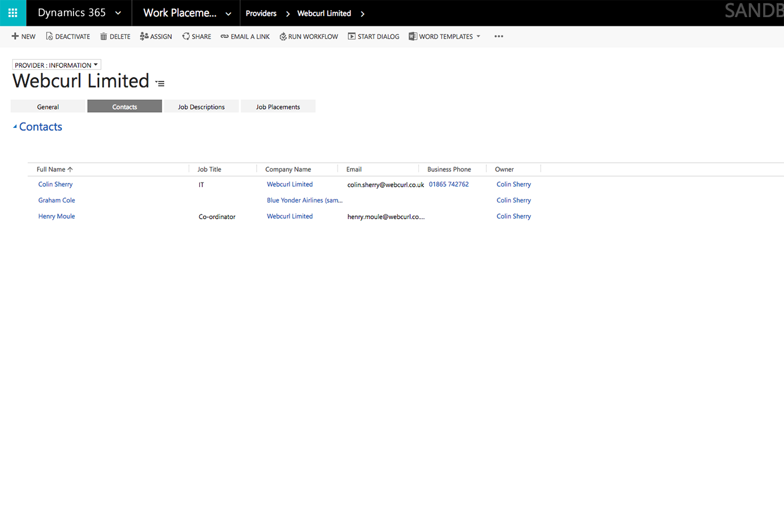This screenshot has width=784, height=532.
Task: Click the START DIALOG icon
Action: click(x=351, y=36)
